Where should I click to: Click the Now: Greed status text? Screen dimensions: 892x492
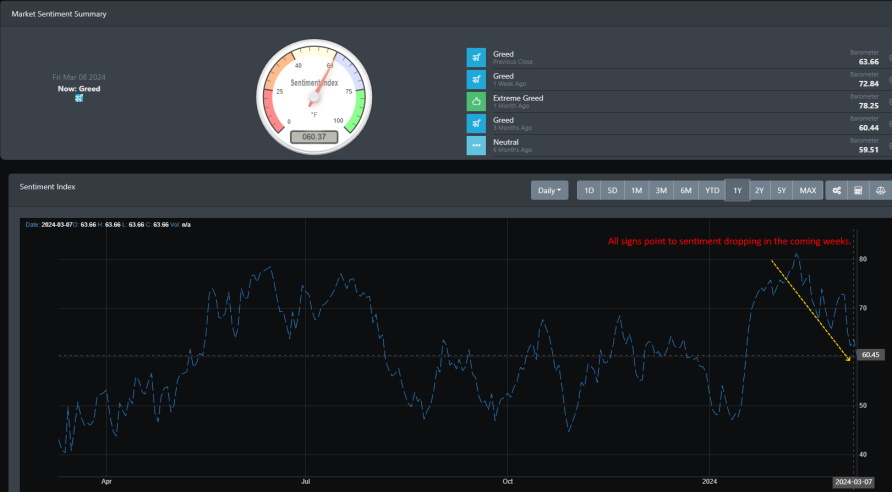click(x=79, y=89)
